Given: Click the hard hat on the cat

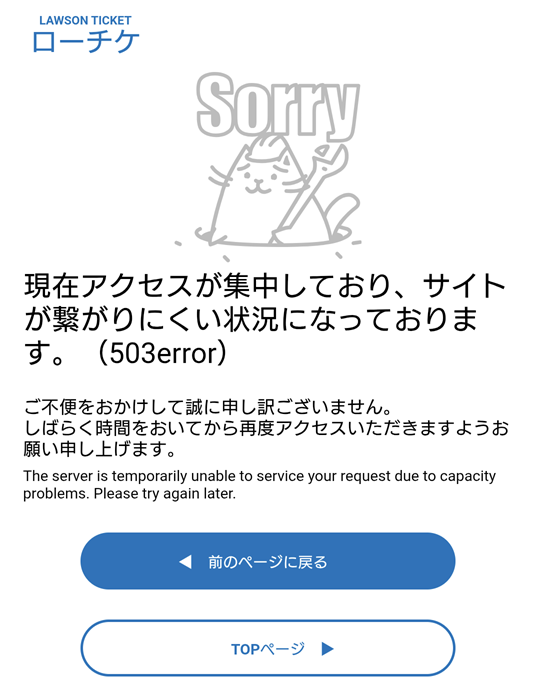Looking at the screenshot, I should point(270,148).
